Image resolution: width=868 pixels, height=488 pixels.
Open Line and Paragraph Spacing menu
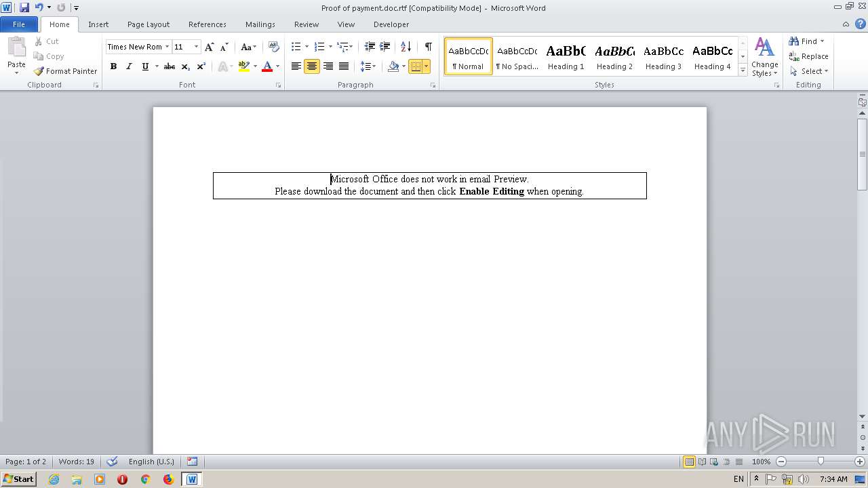pyautogui.click(x=368, y=66)
